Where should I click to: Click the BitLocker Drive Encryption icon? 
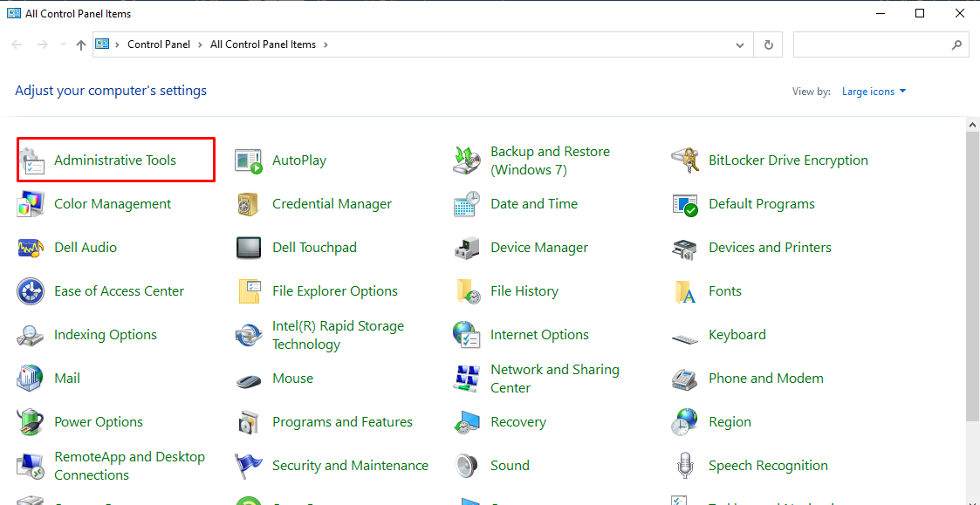(685, 160)
